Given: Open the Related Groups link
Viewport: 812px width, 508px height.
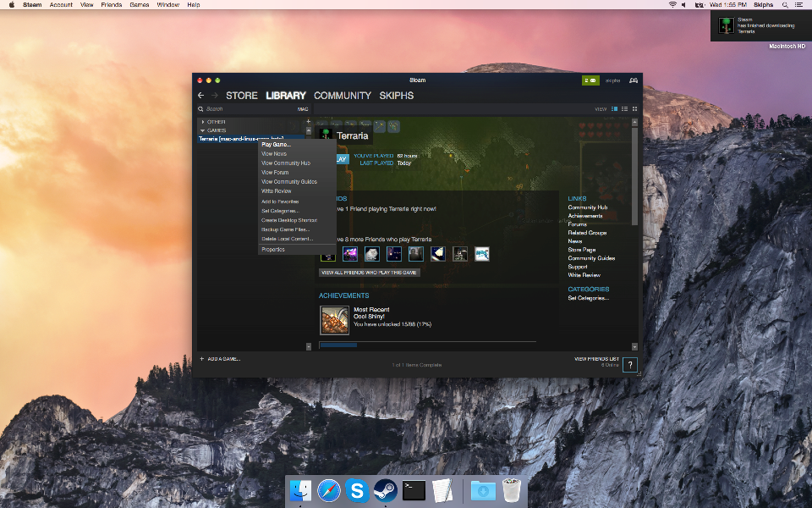Looking at the screenshot, I should pos(587,233).
